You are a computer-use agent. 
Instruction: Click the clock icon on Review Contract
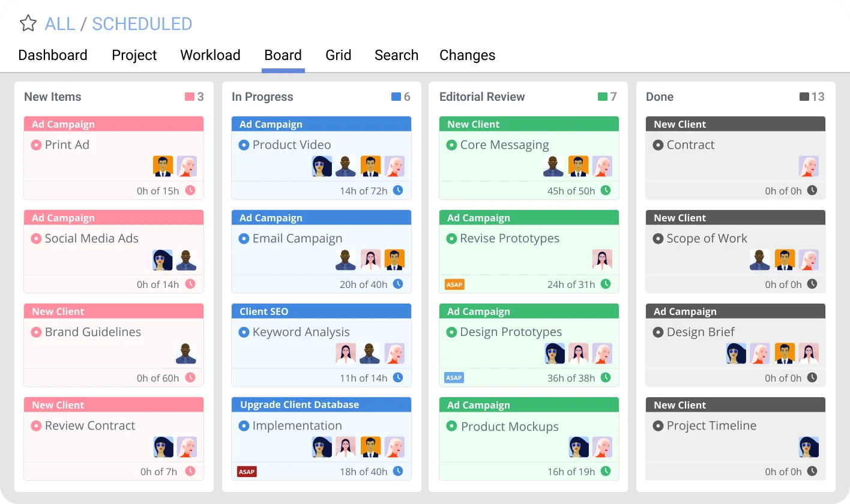[x=190, y=471]
